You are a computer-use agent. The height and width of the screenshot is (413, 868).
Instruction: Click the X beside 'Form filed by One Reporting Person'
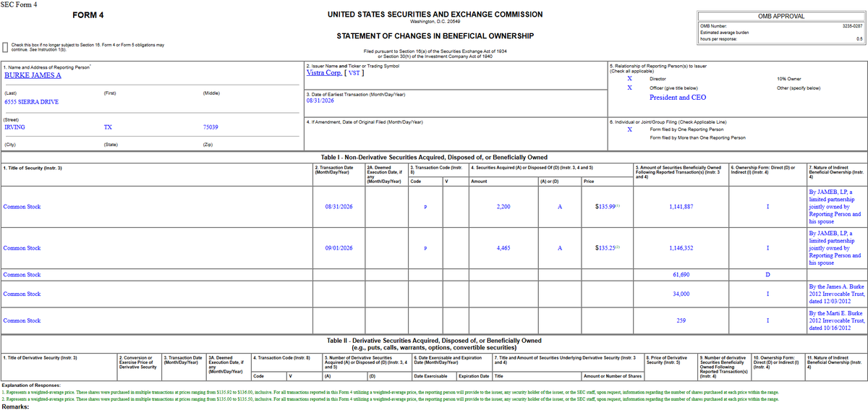point(631,129)
